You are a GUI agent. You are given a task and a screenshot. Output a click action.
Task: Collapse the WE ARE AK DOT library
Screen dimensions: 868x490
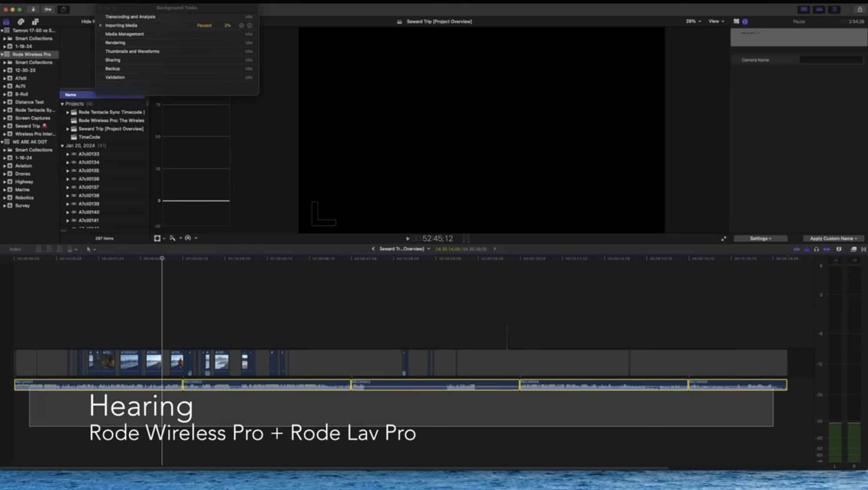pyautogui.click(x=2, y=142)
